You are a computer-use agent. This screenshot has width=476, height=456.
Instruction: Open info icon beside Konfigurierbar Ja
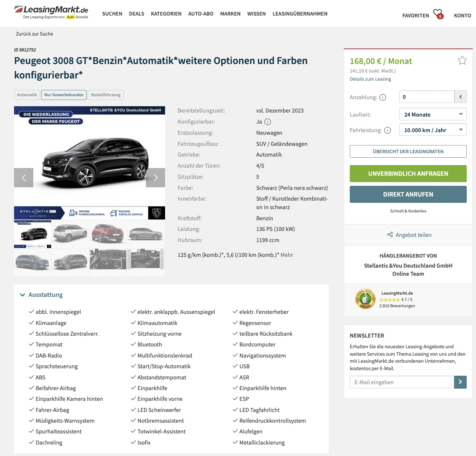tap(268, 122)
